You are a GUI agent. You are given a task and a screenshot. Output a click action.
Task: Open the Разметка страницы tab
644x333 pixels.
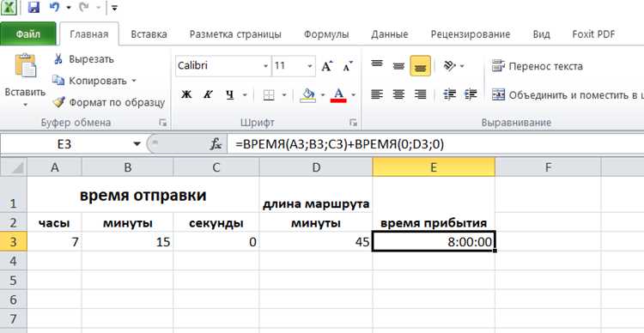tap(235, 34)
